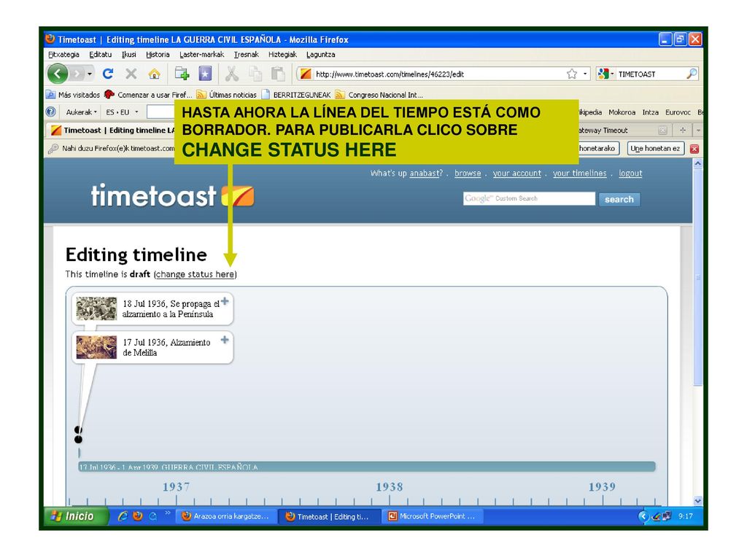This screenshot has height=560, width=747.
Task: Close the password notification bar
Action: [694, 149]
